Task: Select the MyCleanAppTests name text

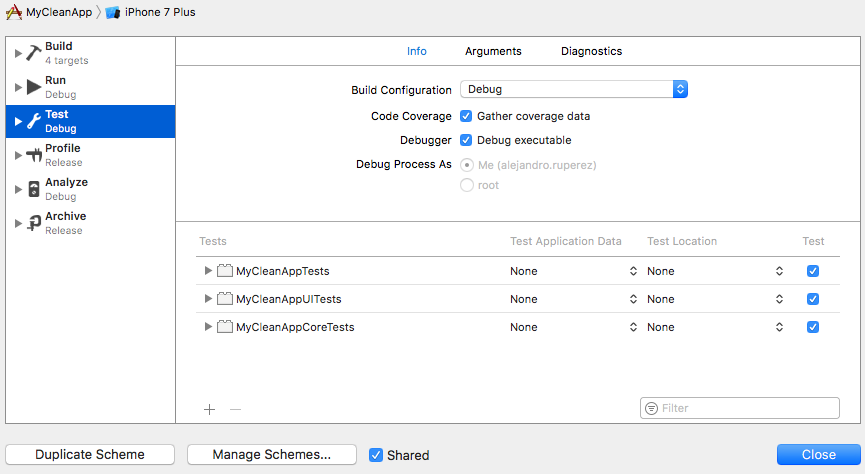Action: (282, 271)
